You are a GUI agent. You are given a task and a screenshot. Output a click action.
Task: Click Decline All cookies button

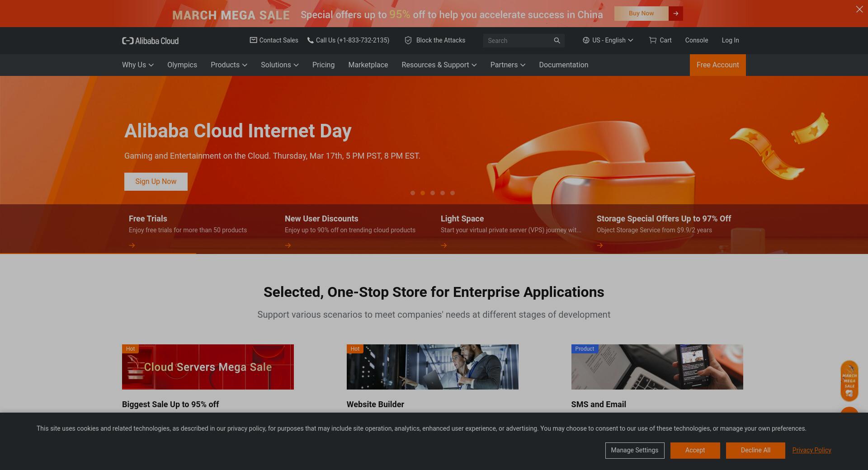[x=755, y=451]
